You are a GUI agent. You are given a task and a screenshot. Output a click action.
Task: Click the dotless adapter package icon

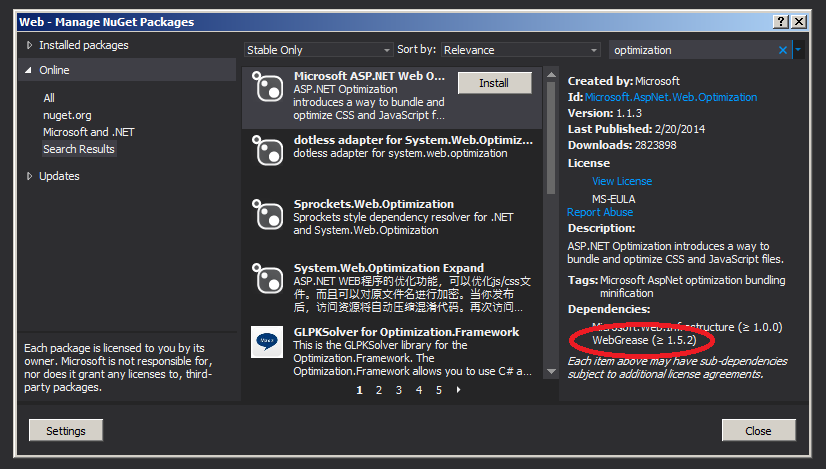[268, 151]
